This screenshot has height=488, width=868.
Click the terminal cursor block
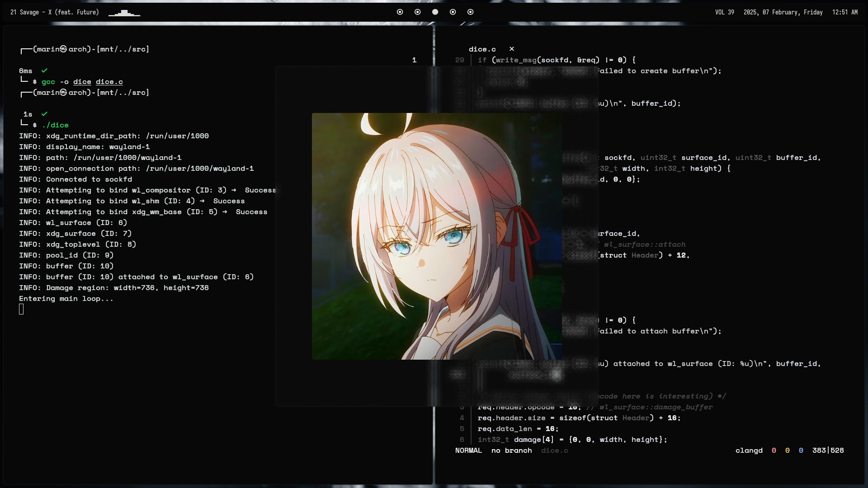(x=21, y=309)
